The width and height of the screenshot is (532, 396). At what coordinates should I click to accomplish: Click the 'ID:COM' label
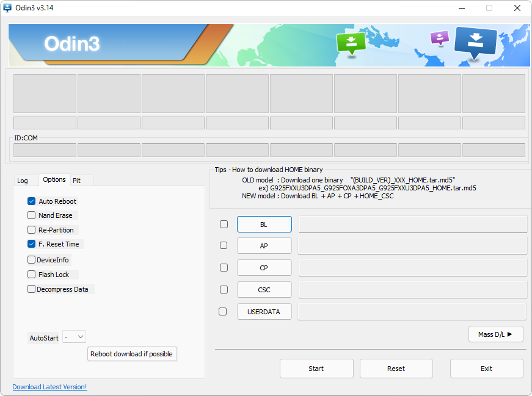pos(26,138)
